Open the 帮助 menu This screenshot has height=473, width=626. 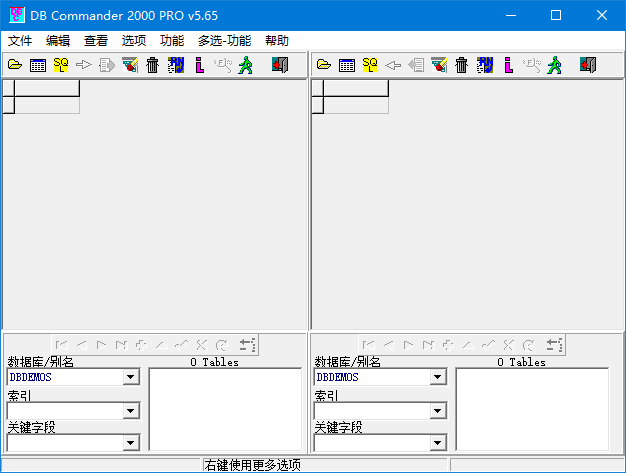point(277,41)
